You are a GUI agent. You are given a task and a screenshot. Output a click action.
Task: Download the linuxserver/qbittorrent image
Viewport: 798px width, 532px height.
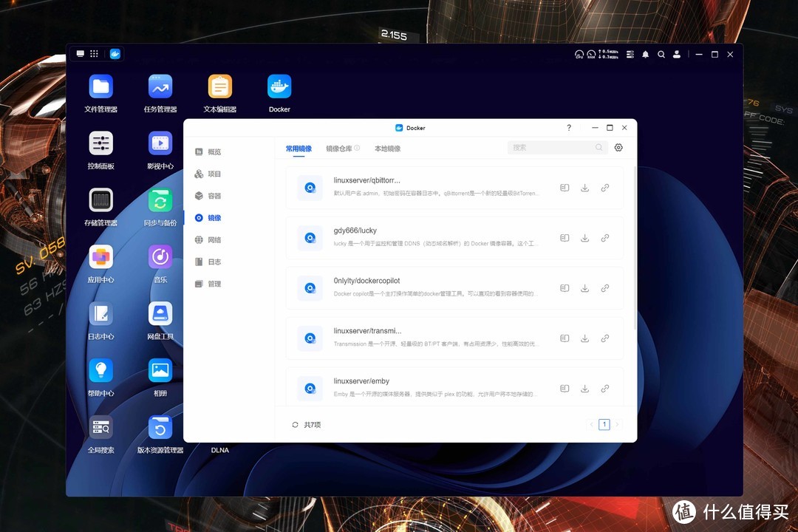(x=584, y=188)
